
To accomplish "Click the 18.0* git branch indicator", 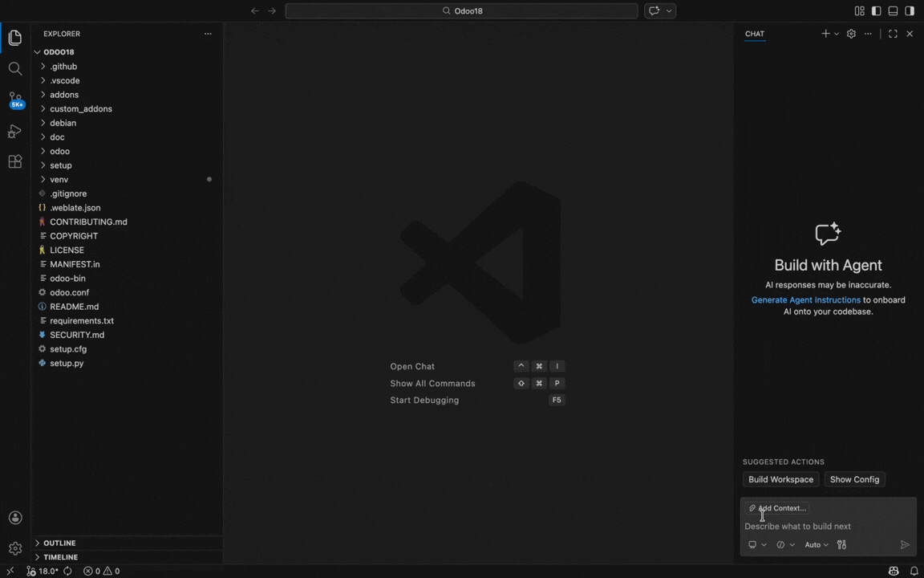I will click(x=43, y=571).
